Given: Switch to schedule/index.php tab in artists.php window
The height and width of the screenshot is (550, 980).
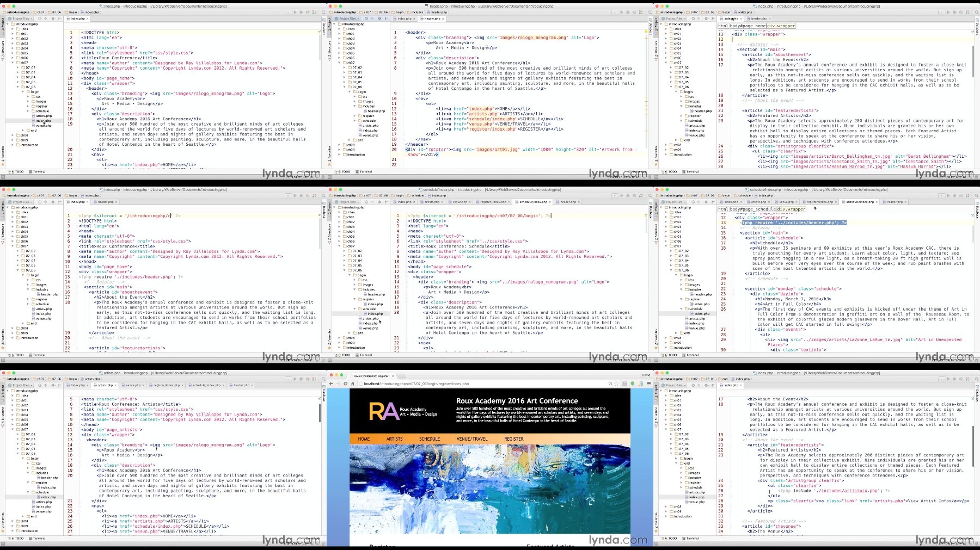Looking at the screenshot, I should tap(206, 385).
